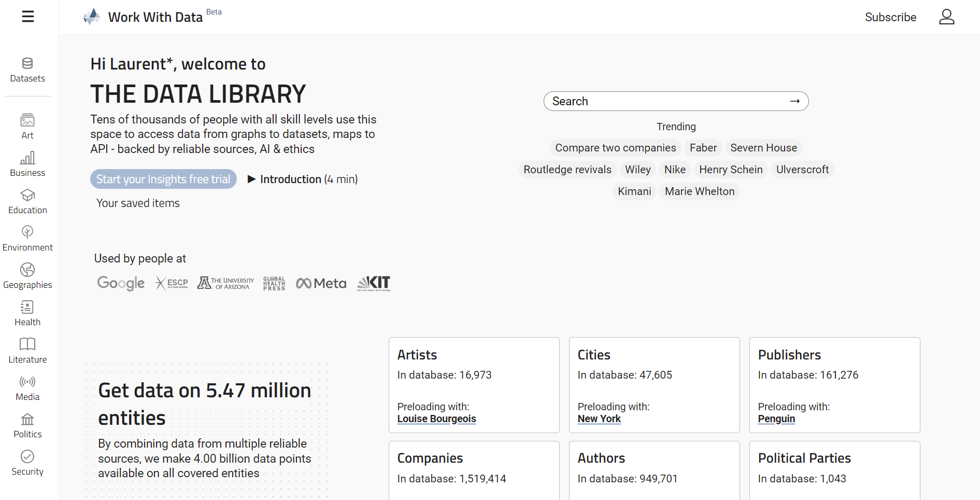
Task: Open Your saved items
Action: (x=138, y=203)
